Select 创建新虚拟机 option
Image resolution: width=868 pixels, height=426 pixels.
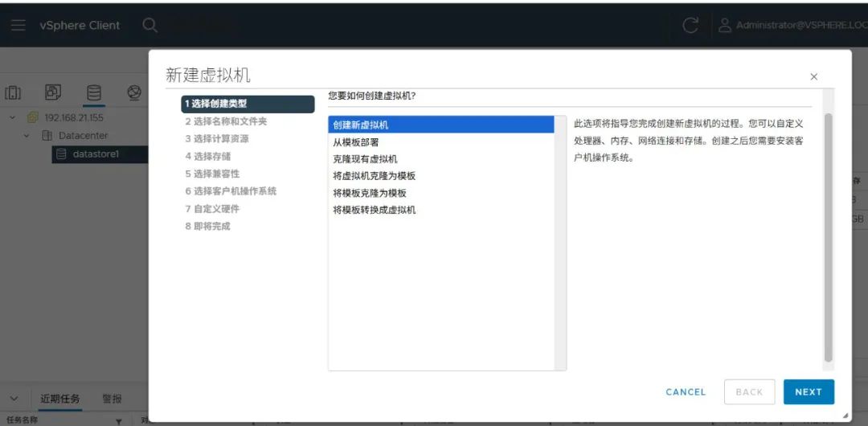pos(441,125)
